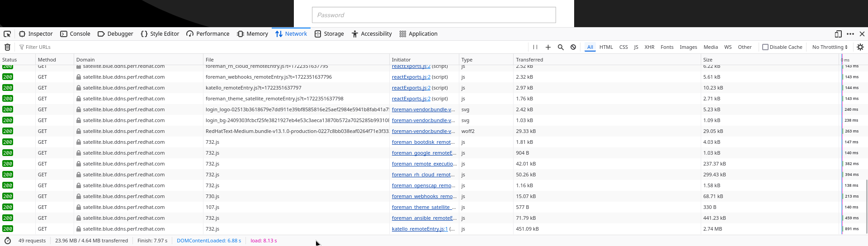
Task: Open the Storage tab
Action: (329, 34)
